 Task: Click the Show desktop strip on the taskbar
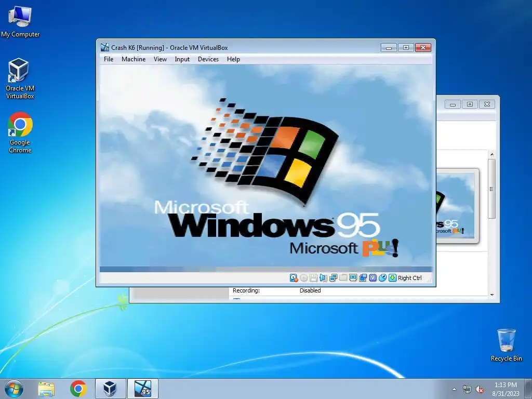(x=529, y=389)
